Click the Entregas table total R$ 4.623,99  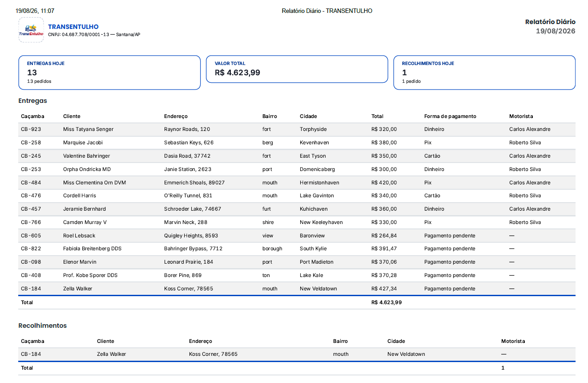[387, 302]
